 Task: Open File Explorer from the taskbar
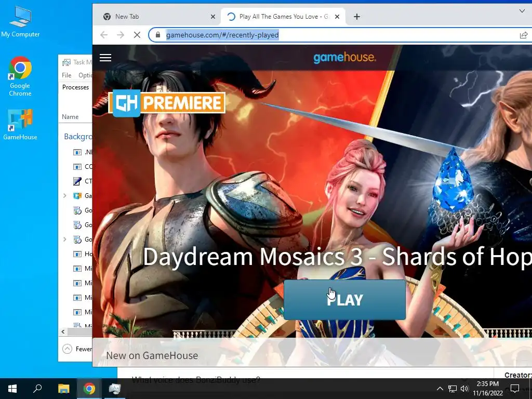click(x=63, y=389)
